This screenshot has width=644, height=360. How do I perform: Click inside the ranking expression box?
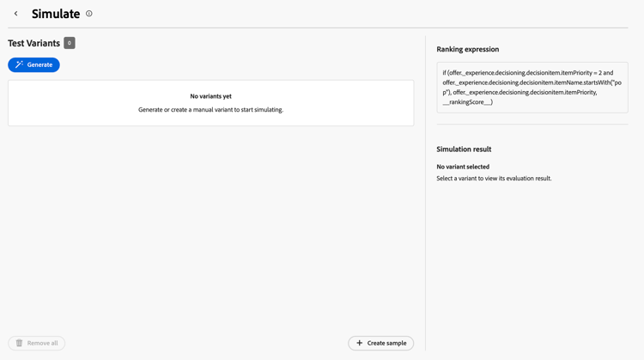click(x=532, y=88)
